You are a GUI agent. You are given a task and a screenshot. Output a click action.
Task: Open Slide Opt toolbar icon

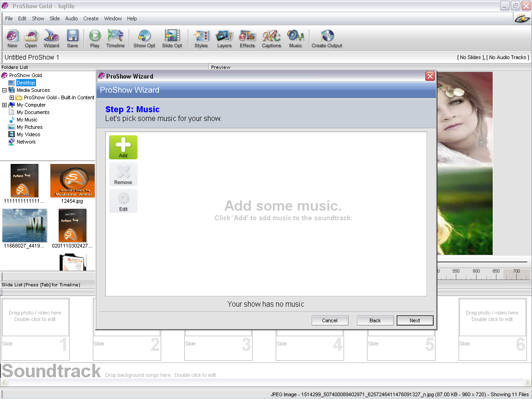(x=172, y=38)
